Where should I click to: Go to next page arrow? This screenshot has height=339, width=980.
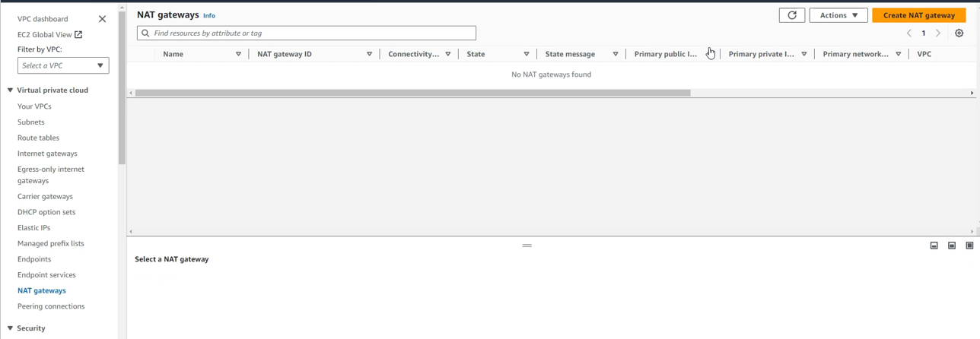pyautogui.click(x=937, y=33)
